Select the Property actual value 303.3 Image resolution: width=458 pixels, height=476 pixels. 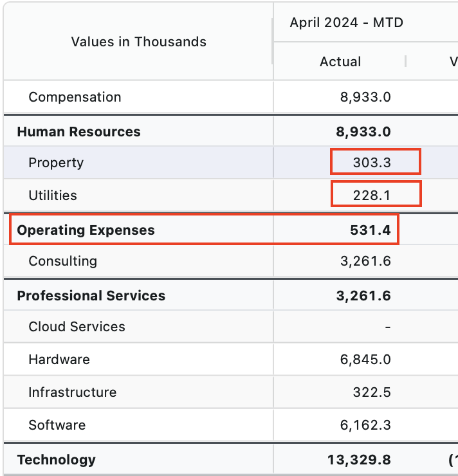tap(372, 163)
